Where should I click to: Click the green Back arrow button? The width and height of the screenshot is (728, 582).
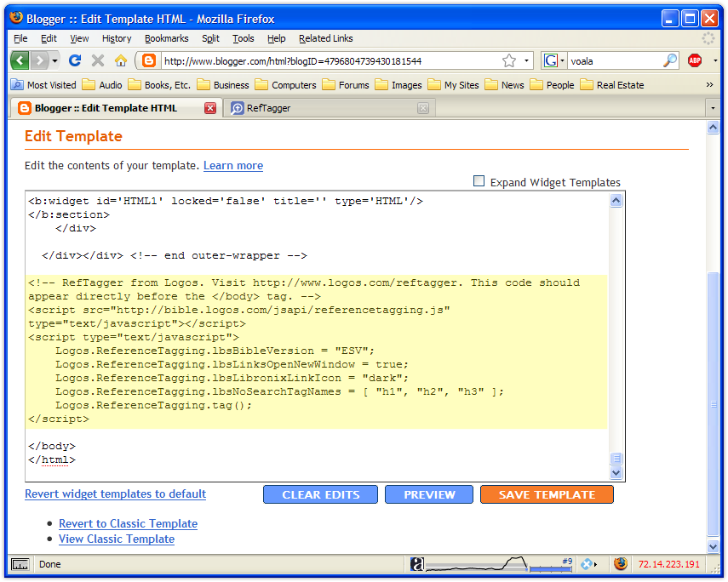[20, 60]
